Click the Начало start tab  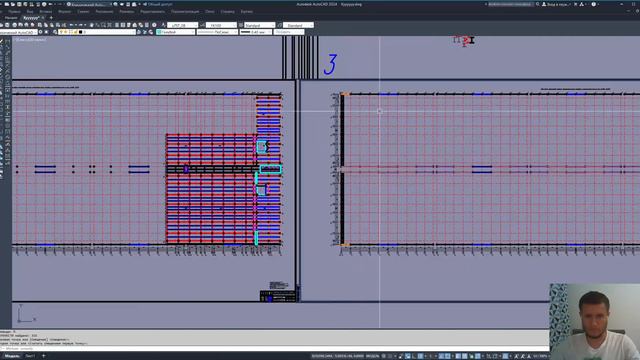click(x=11, y=18)
